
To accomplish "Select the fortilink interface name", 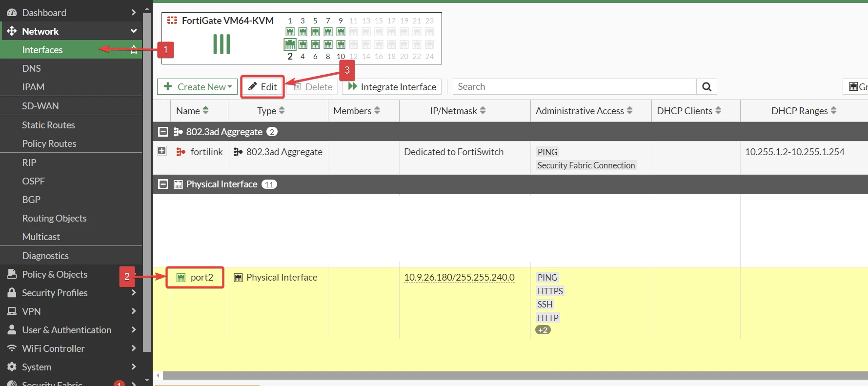I will (206, 152).
